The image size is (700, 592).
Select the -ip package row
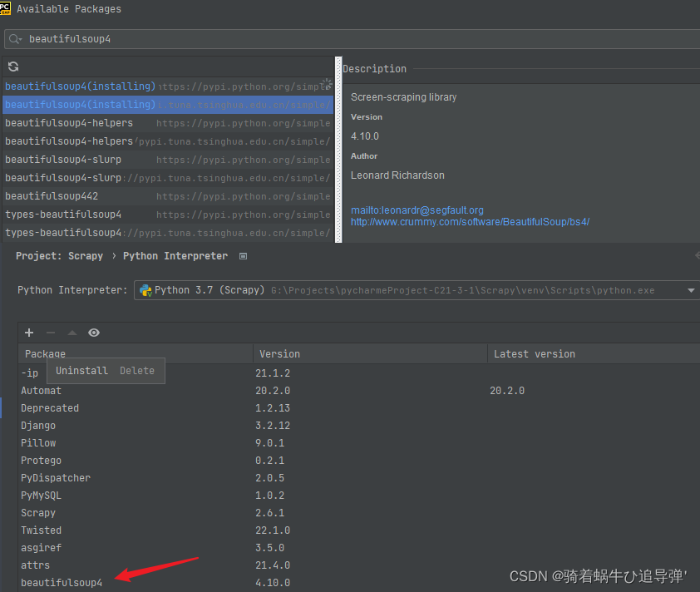pyautogui.click(x=359, y=372)
